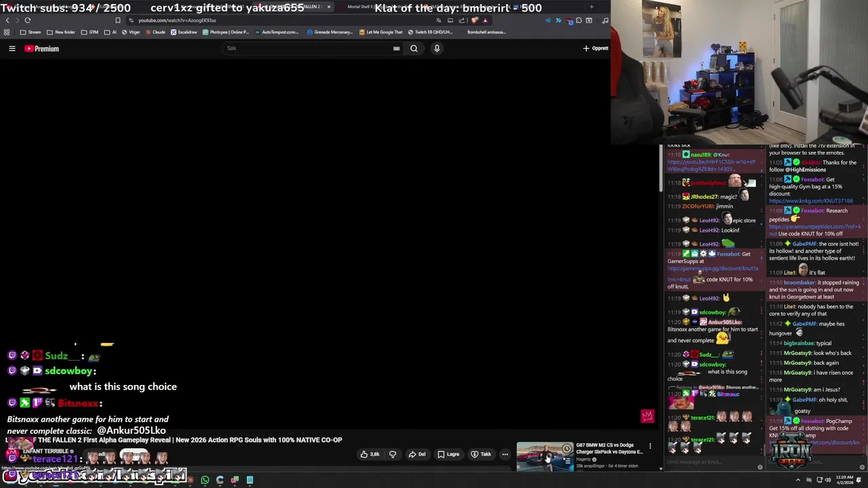Close the active FALLEN 2 tab
This screenshot has height=488, width=868.
(x=329, y=7)
